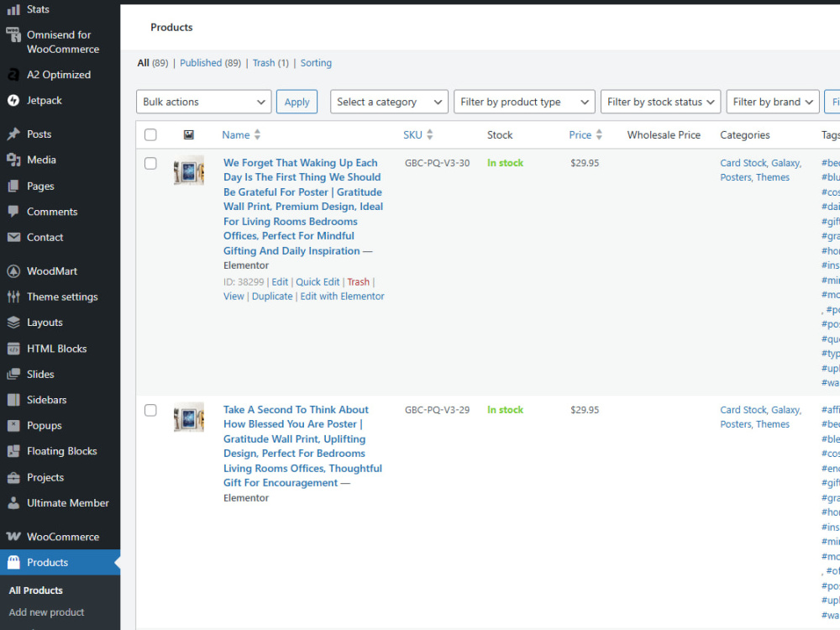
Task: Click the Apply button
Action: tap(297, 102)
